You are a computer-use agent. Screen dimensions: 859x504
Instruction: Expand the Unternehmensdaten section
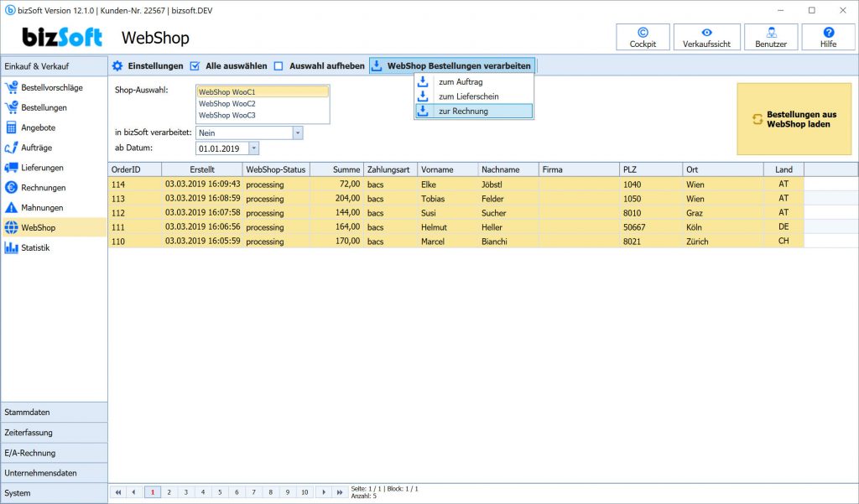(x=54, y=473)
